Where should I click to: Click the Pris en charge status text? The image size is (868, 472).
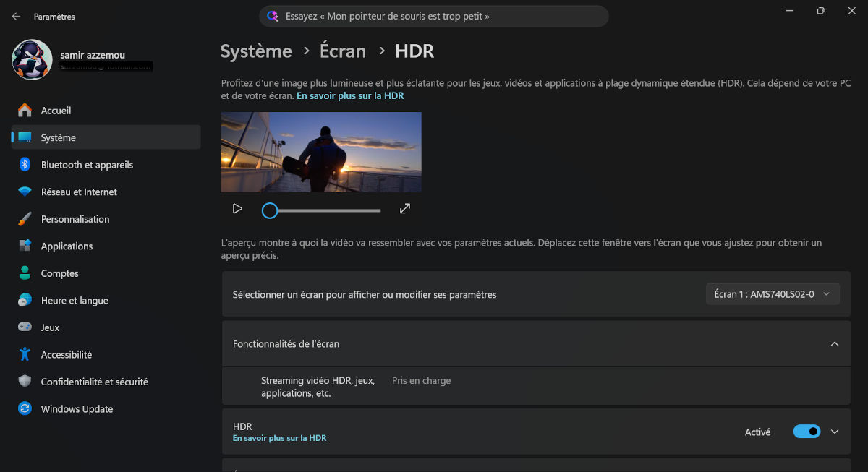pos(421,380)
